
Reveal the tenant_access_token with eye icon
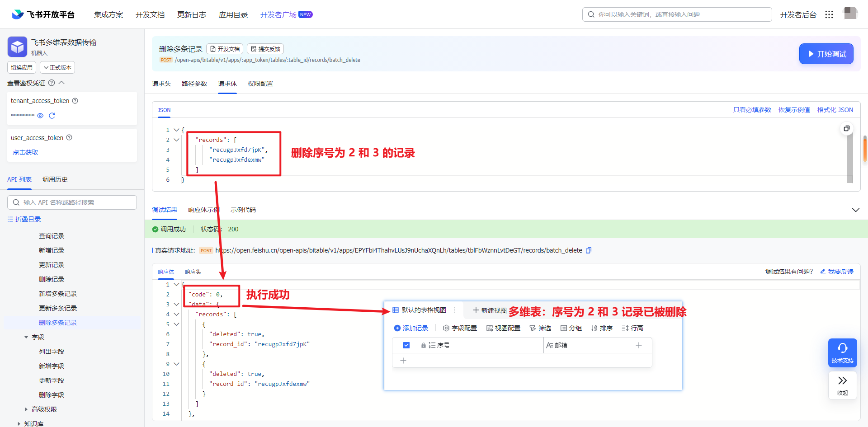click(40, 116)
